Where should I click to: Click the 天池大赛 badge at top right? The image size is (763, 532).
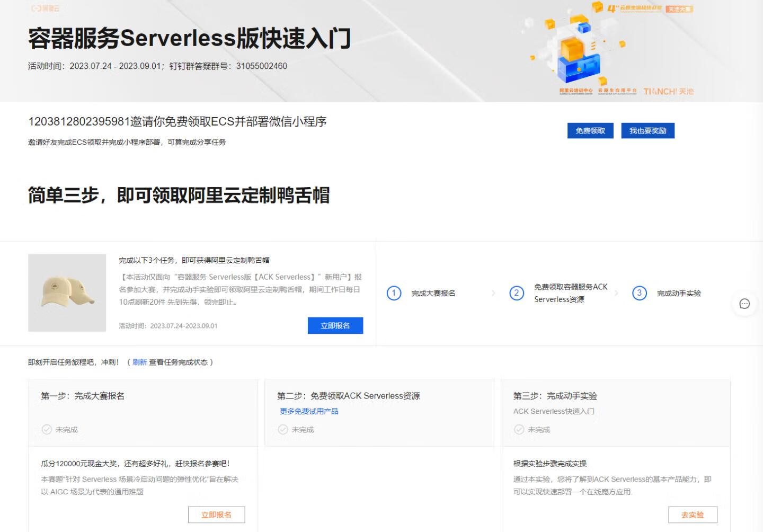point(680,8)
